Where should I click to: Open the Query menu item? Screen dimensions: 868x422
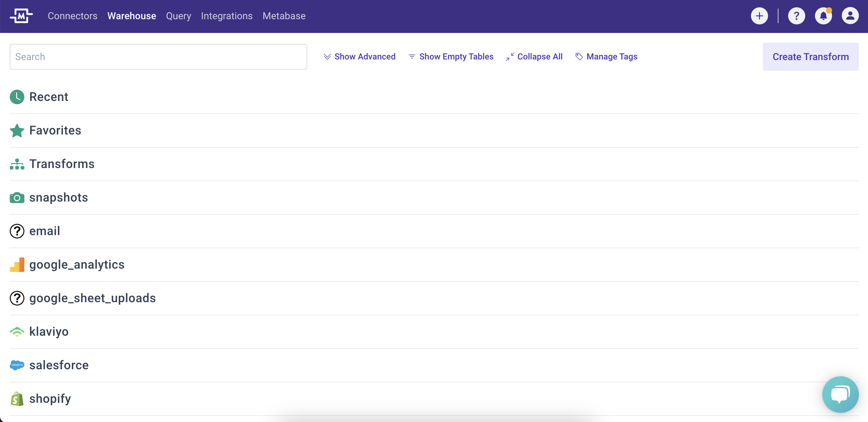(x=178, y=16)
